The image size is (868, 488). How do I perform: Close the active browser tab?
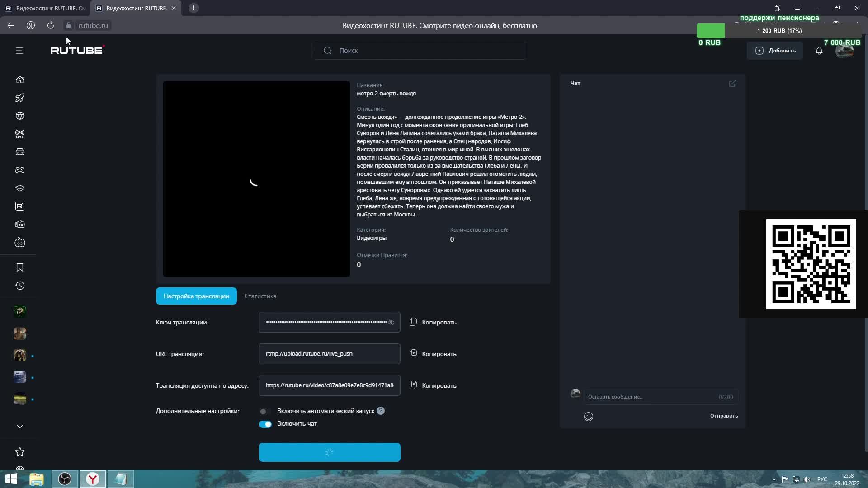174,8
